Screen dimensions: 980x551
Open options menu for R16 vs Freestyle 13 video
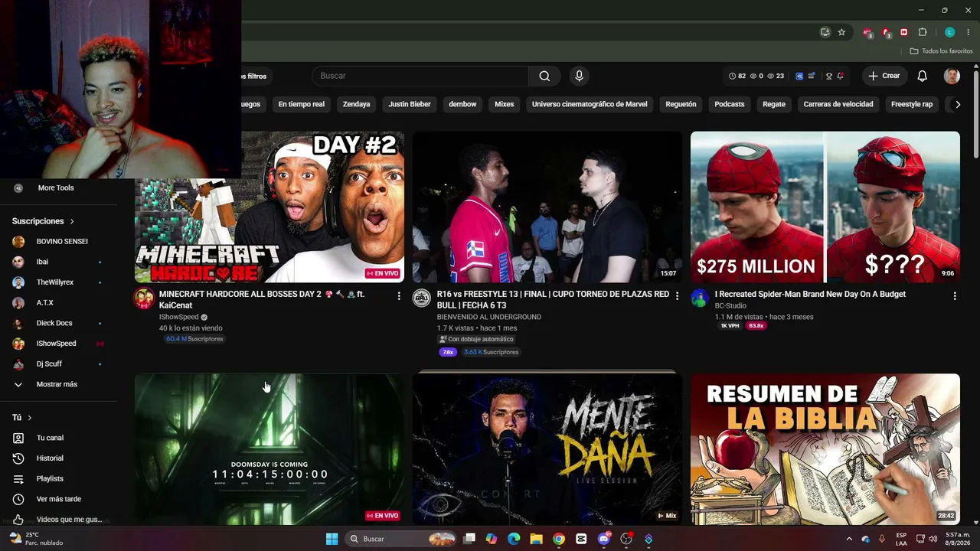click(677, 295)
